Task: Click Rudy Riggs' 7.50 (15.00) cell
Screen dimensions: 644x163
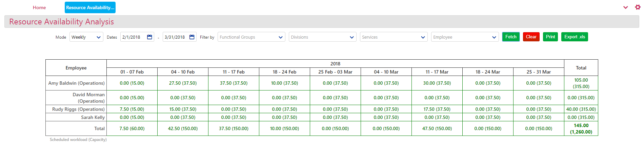Action: click(132, 109)
